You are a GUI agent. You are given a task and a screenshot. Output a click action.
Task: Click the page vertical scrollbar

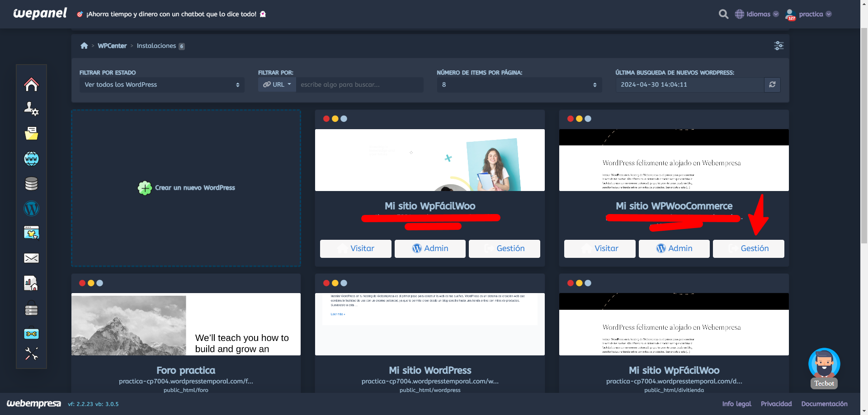pyautogui.click(x=864, y=135)
